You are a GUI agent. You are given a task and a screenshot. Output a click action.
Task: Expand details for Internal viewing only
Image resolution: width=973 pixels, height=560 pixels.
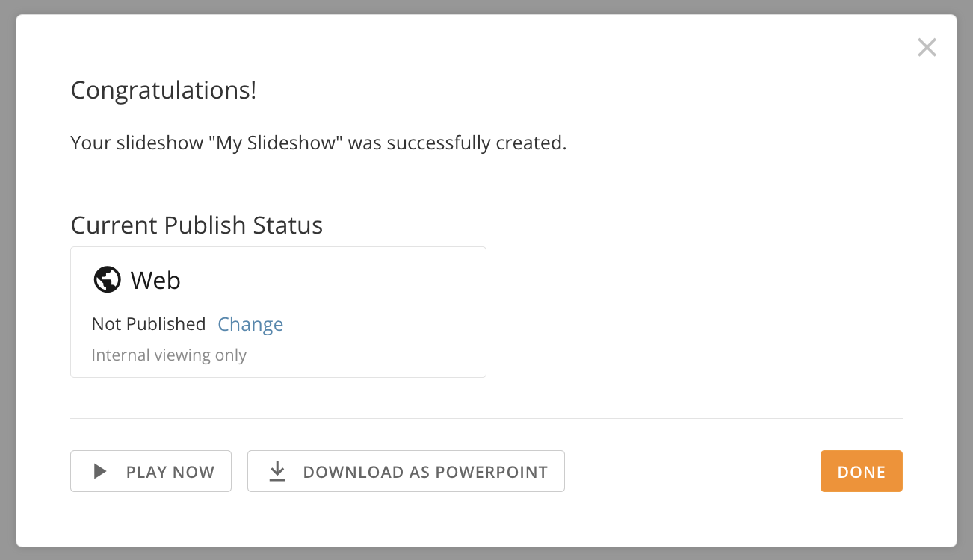[169, 355]
